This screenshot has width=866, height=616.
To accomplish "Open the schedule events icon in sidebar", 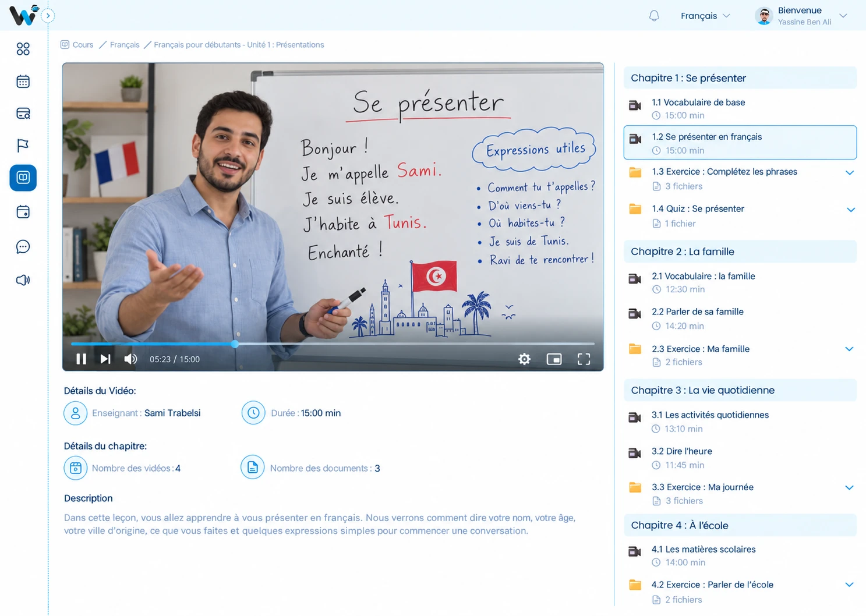I will point(23,212).
